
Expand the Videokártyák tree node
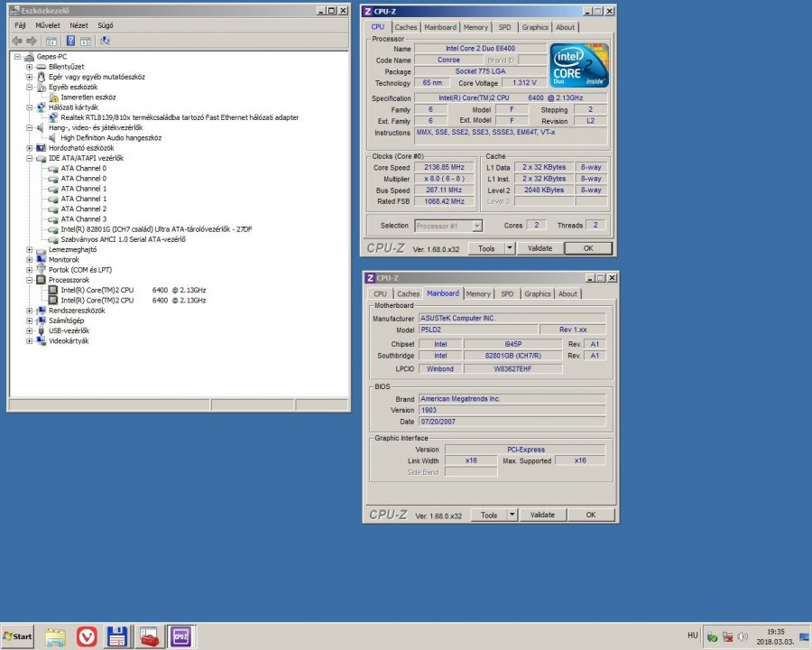(30, 341)
